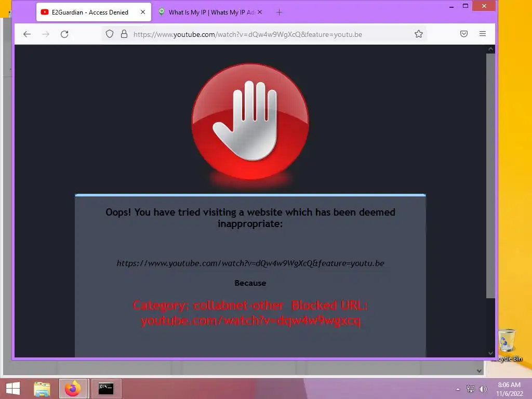
Task: Click background window's scrollbar down arrow
Action: click(479, 371)
